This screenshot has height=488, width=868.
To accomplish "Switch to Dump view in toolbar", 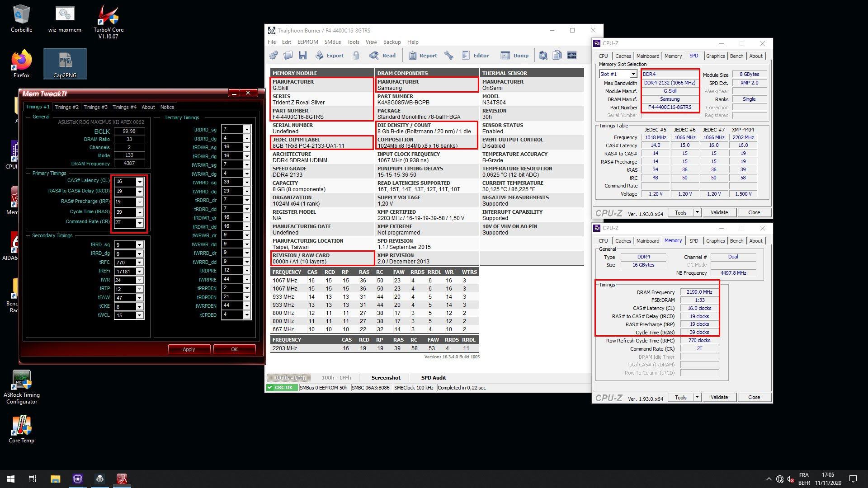I will pyautogui.click(x=515, y=56).
